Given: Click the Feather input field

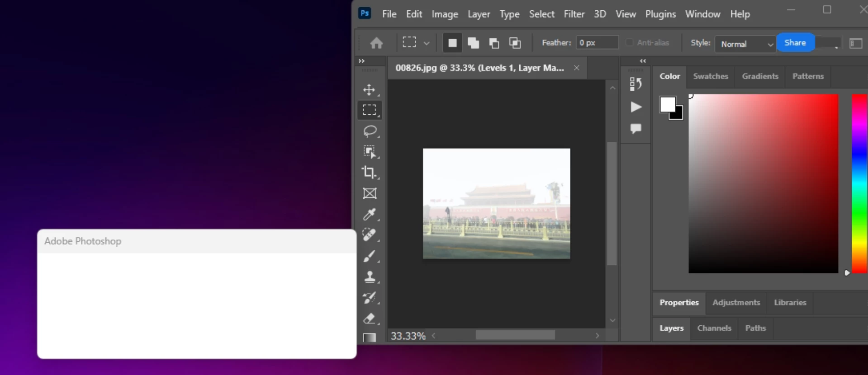Looking at the screenshot, I should point(597,42).
